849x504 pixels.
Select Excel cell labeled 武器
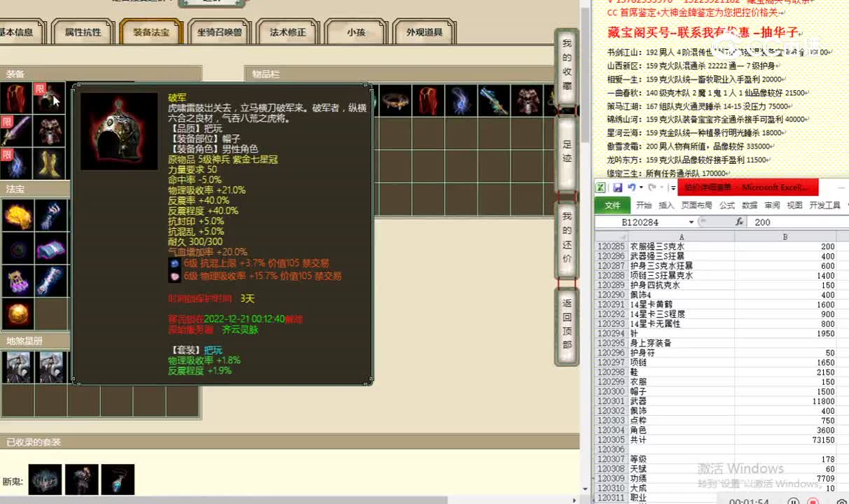(x=682, y=401)
